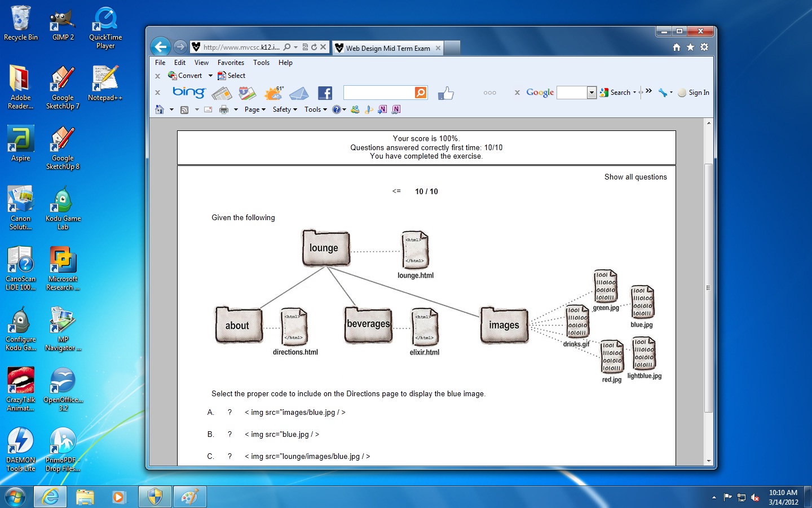Open the Favorites menu
Image resolution: width=812 pixels, height=508 pixels.
click(x=231, y=63)
